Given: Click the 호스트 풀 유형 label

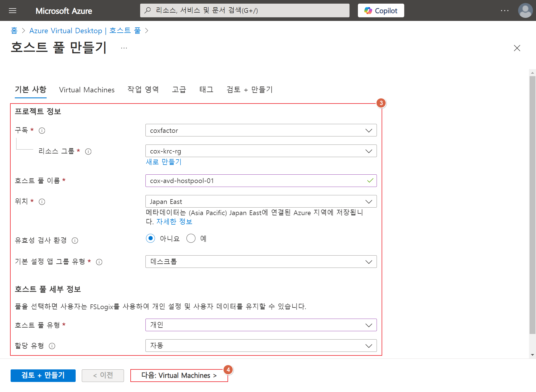Looking at the screenshot, I should (37, 325).
